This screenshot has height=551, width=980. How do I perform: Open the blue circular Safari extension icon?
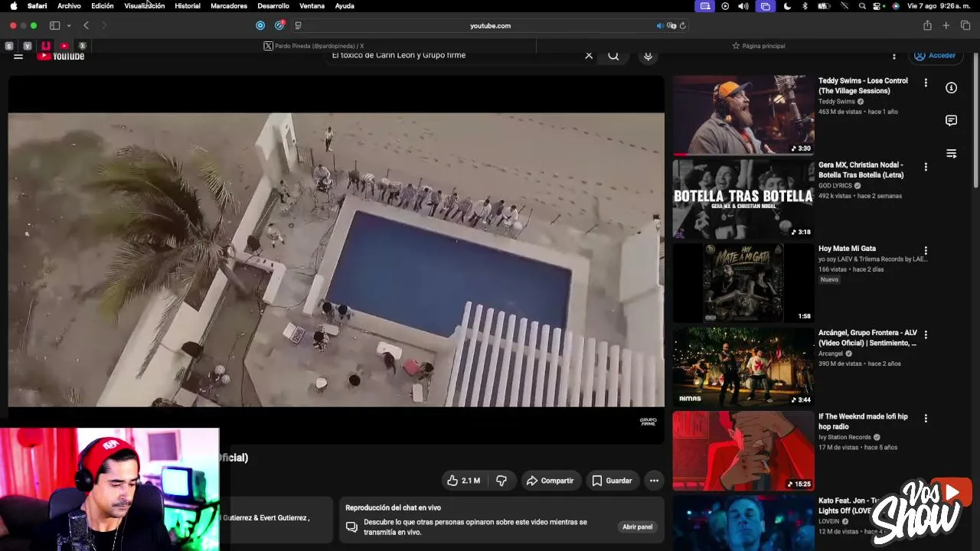(x=260, y=25)
